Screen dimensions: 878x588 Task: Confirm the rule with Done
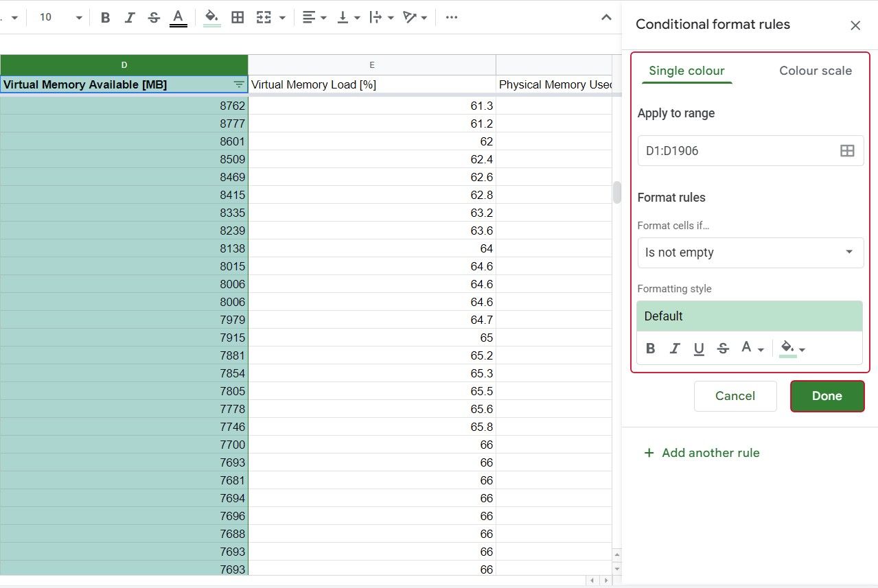pyautogui.click(x=827, y=396)
